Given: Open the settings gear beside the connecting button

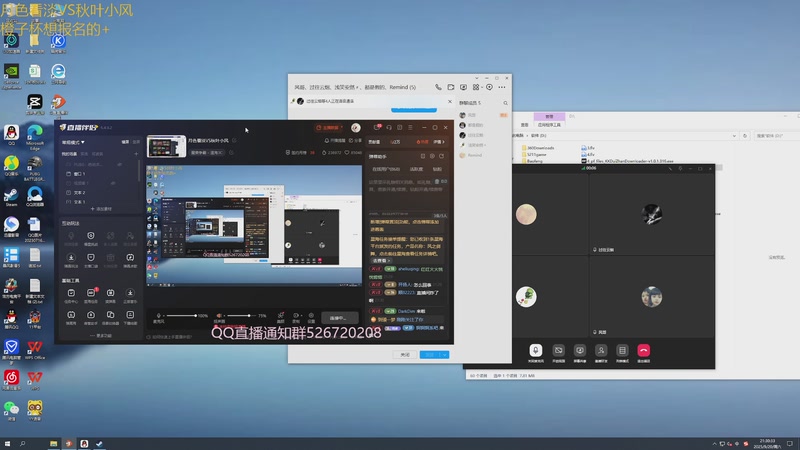Looking at the screenshot, I should point(311,316).
